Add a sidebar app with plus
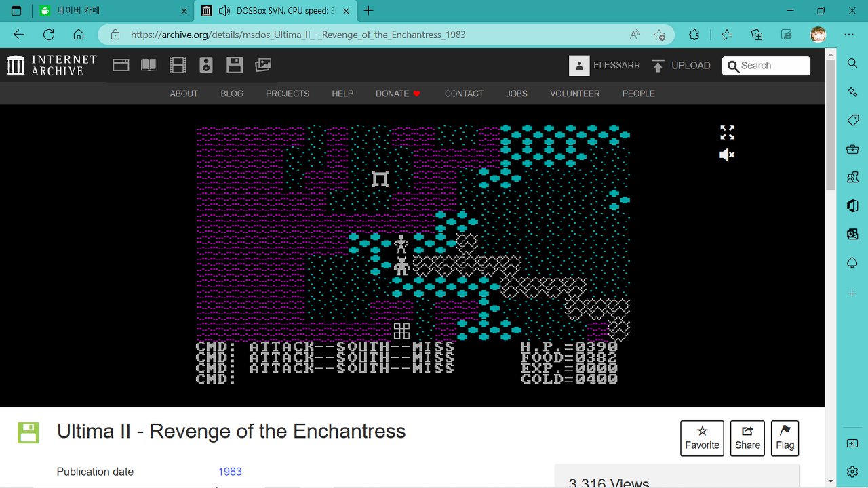 pyautogui.click(x=852, y=293)
